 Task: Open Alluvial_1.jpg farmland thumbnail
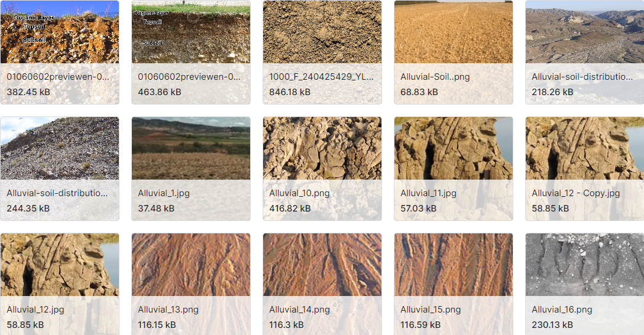pos(191,169)
